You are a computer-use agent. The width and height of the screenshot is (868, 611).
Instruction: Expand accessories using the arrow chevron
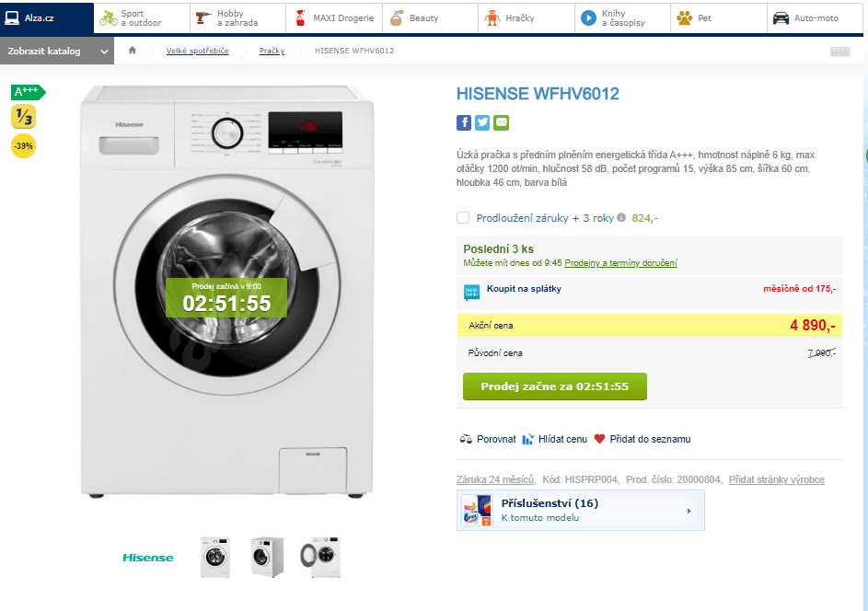(x=689, y=511)
